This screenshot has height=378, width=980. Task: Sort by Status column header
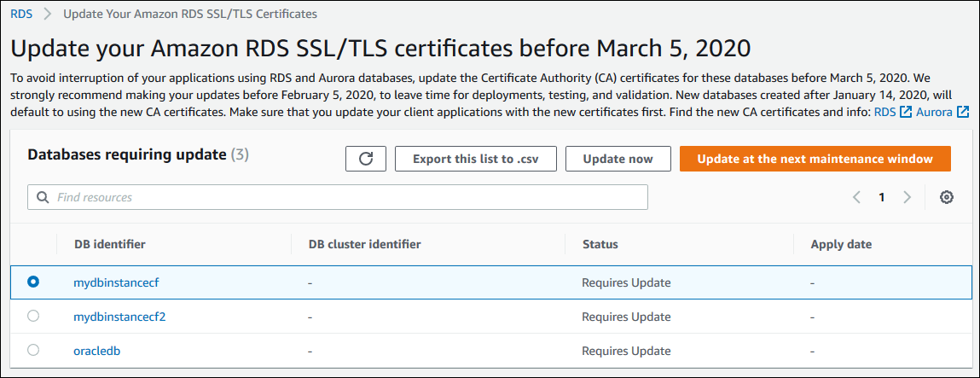(x=600, y=244)
